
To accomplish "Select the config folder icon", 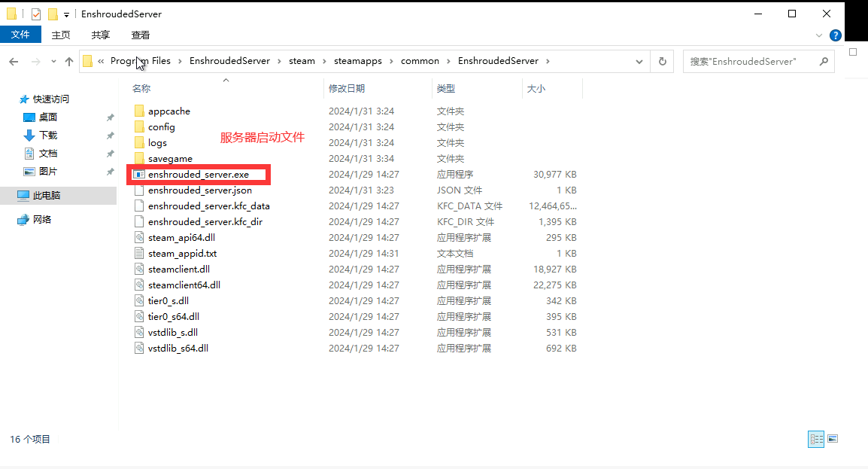I will pyautogui.click(x=139, y=126).
